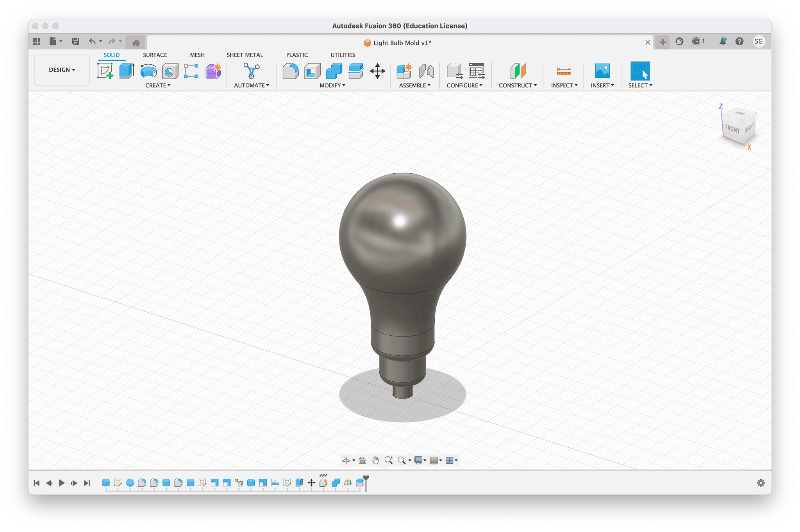Select the Automated Modeling tool
Screen dimensions: 800x532
(x=251, y=71)
